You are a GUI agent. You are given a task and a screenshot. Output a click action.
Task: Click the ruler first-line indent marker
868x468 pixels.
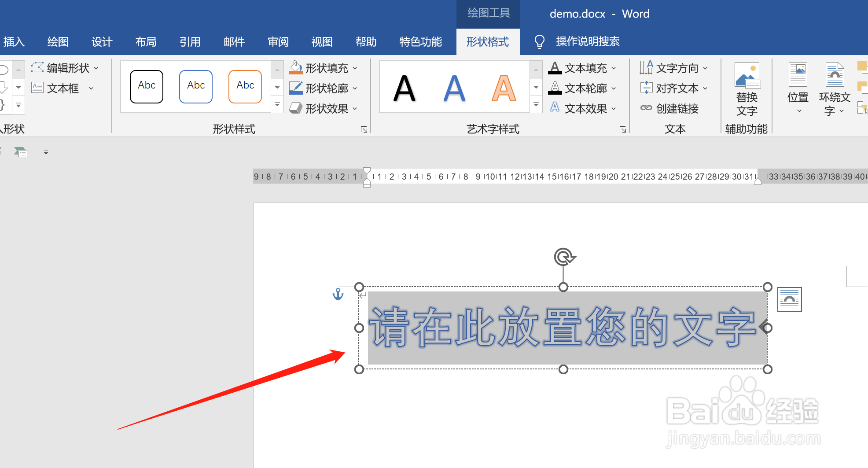tap(367, 171)
